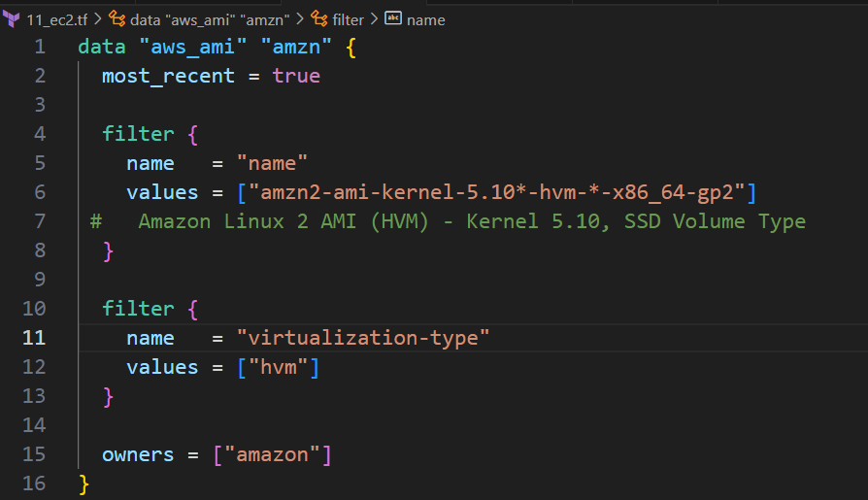Click the filter keyword on line 10
The height and width of the screenshot is (500, 868).
[138, 309]
